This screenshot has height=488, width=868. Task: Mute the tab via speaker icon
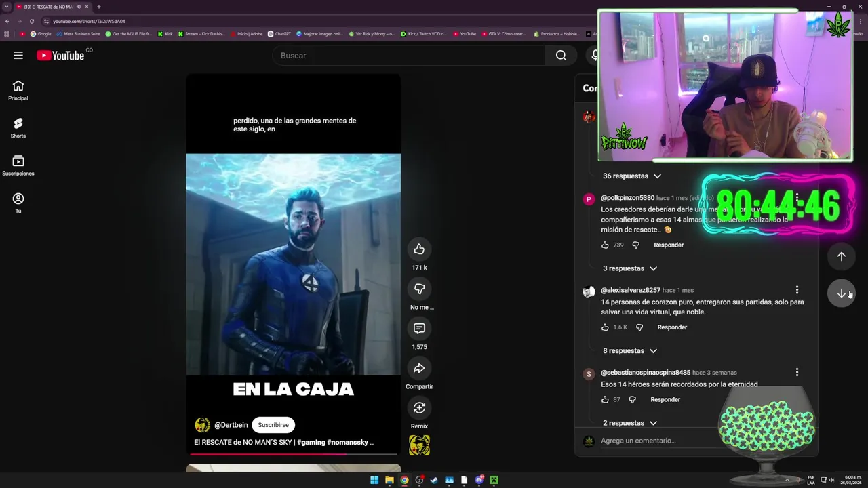[x=79, y=7]
